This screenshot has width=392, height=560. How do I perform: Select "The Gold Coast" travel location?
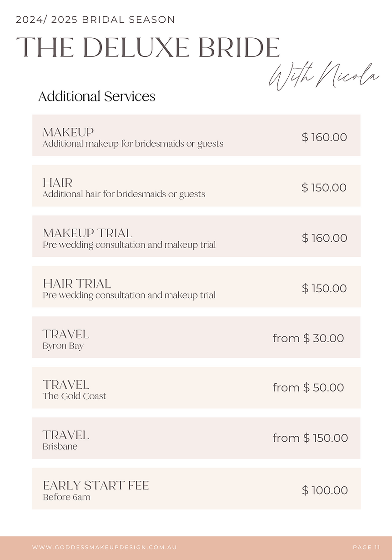pos(75,396)
